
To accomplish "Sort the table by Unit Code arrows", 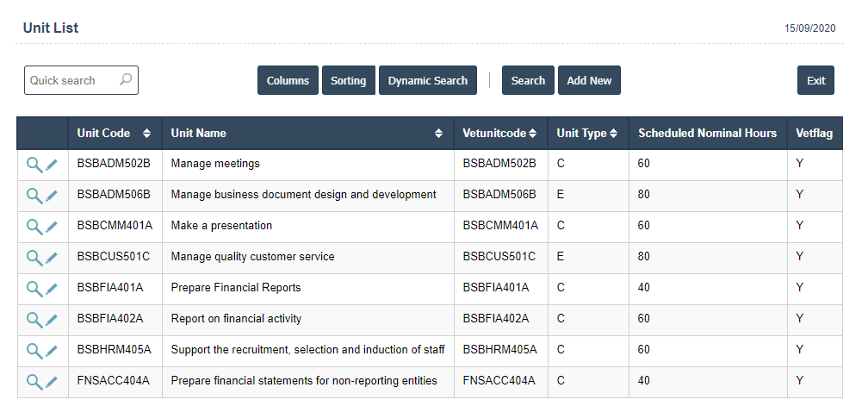I will 146,134.
